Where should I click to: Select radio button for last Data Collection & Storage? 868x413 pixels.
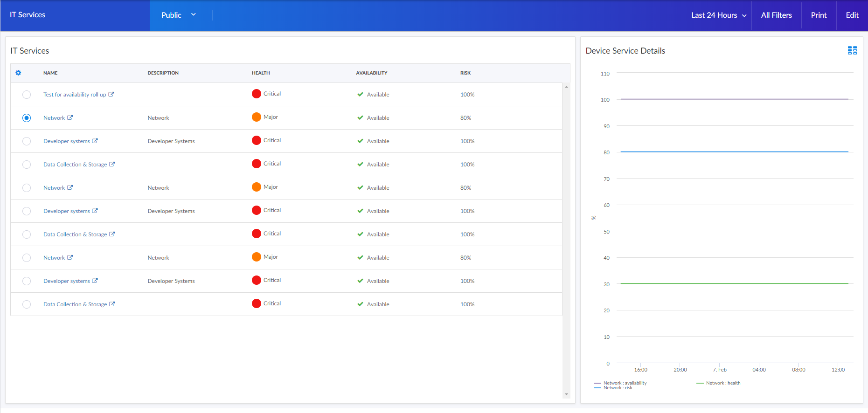coord(27,304)
